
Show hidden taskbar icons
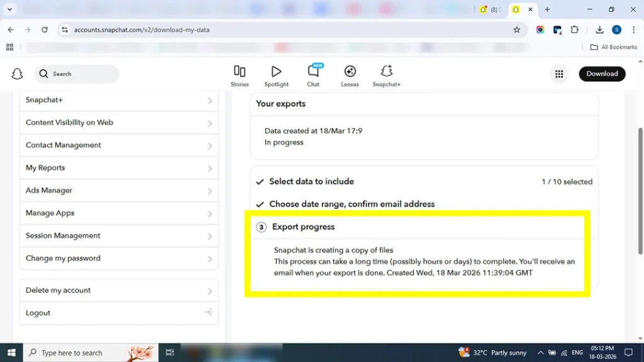pos(540,353)
